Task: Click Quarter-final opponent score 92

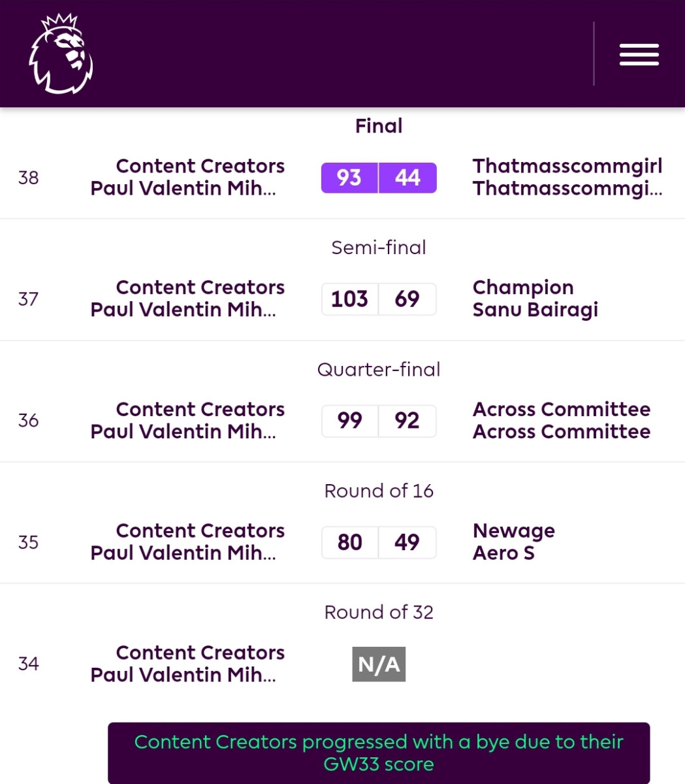Action: pos(407,421)
